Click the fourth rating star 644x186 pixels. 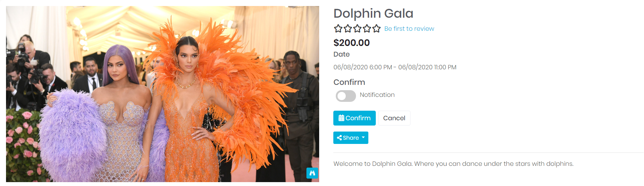pos(367,29)
